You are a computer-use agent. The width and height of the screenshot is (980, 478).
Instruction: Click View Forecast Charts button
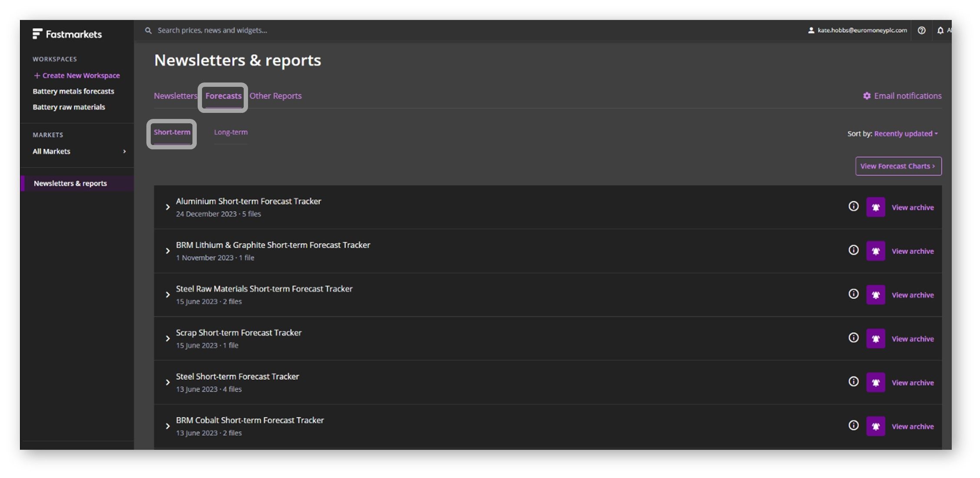(x=898, y=166)
